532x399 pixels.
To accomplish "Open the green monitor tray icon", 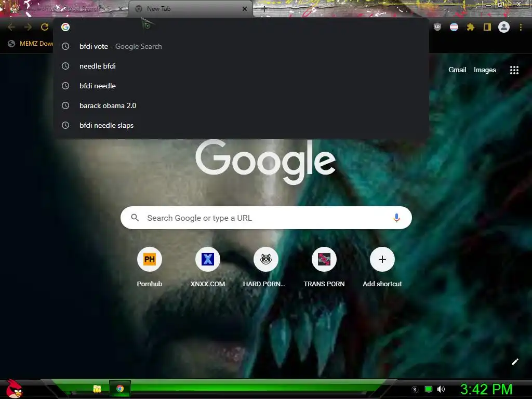I will tap(429, 389).
